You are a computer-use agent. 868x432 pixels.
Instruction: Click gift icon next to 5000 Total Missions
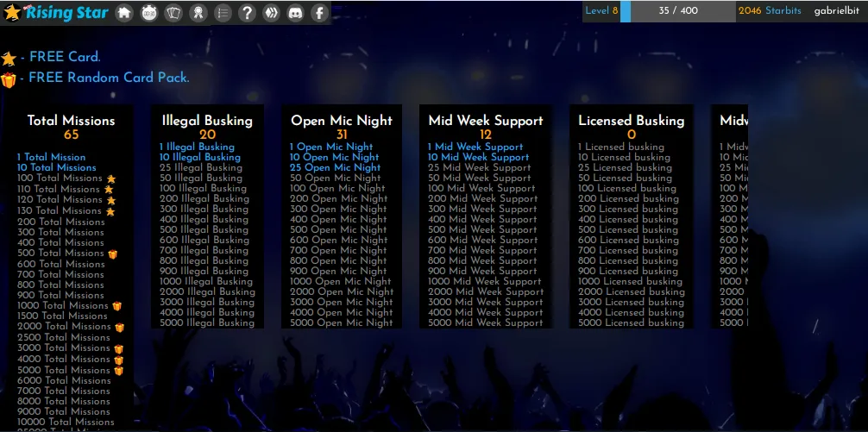coord(118,371)
